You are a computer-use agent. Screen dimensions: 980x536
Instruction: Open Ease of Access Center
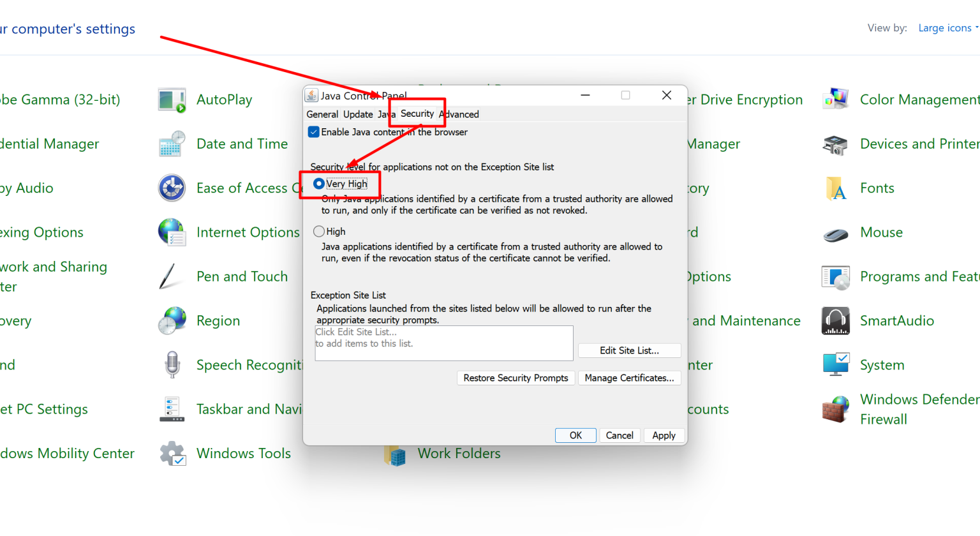242,188
